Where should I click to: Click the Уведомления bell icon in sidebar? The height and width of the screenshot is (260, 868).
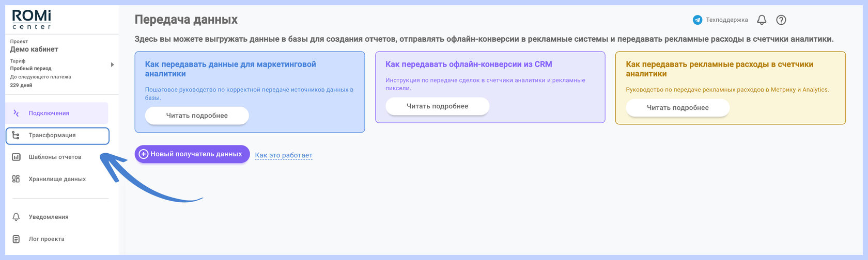coord(16,217)
